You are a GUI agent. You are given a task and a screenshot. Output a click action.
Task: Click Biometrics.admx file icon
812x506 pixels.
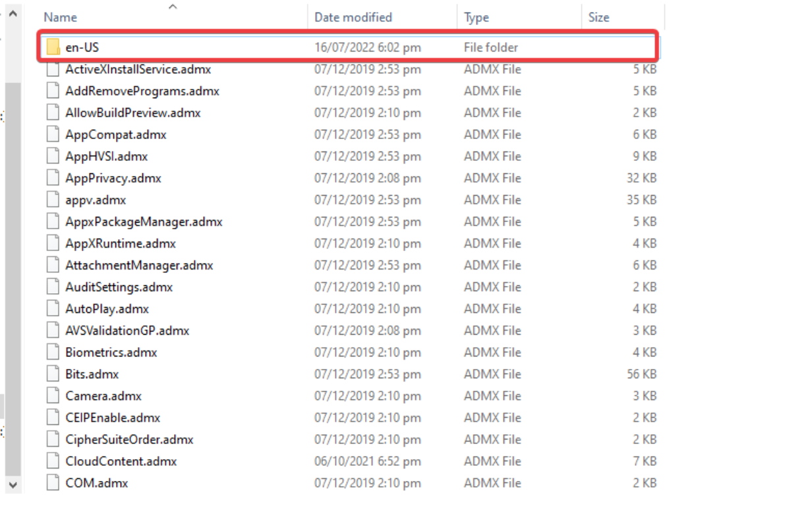[53, 352]
